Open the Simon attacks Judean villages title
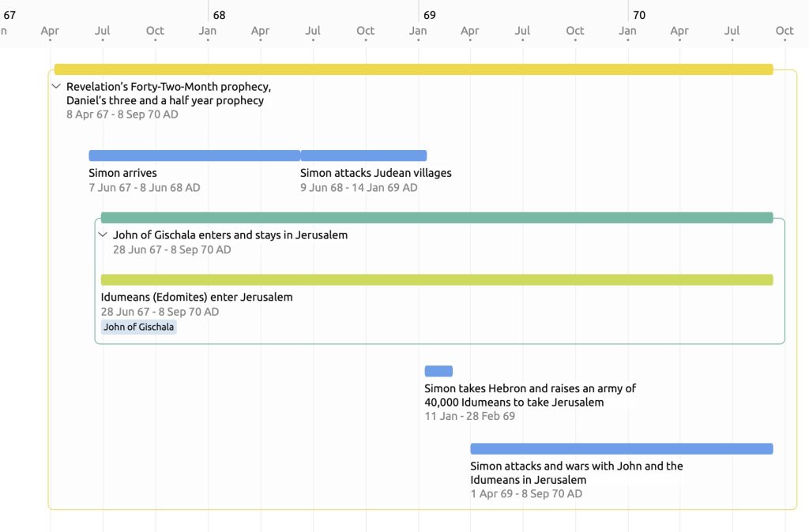This screenshot has height=532, width=809. (376, 173)
